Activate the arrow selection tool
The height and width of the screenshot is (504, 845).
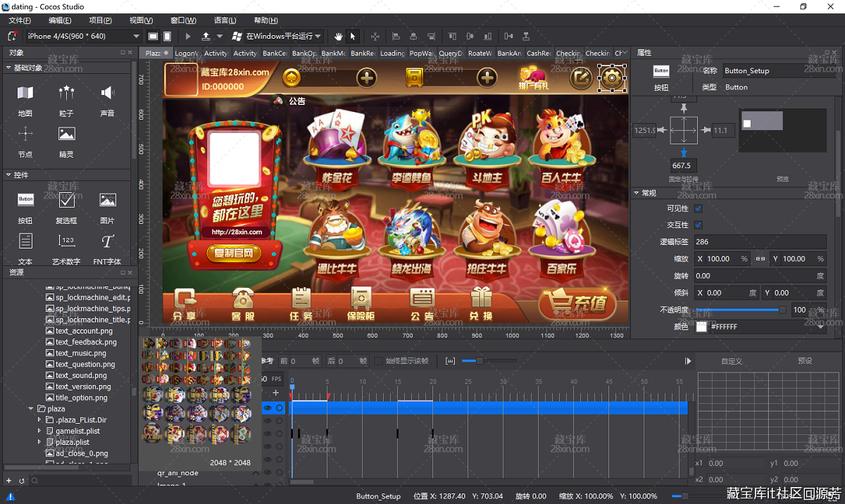tap(353, 36)
